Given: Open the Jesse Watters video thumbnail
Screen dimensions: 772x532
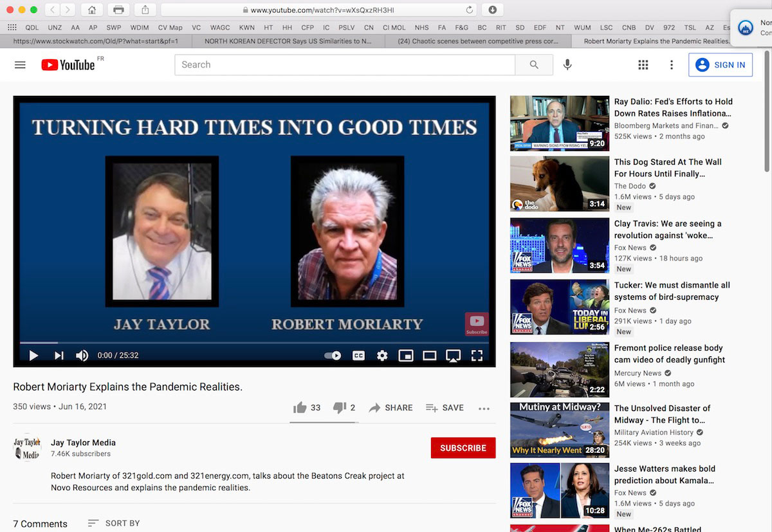Looking at the screenshot, I should [560, 491].
